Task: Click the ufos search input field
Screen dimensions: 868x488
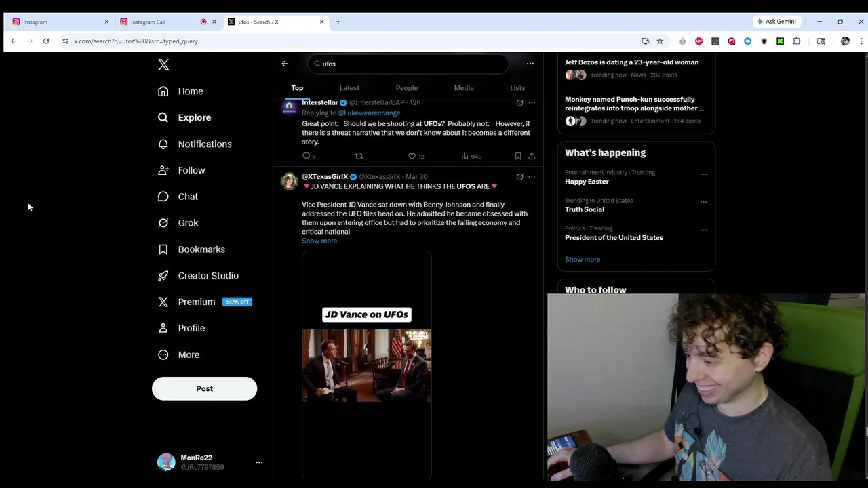Action: pos(408,64)
